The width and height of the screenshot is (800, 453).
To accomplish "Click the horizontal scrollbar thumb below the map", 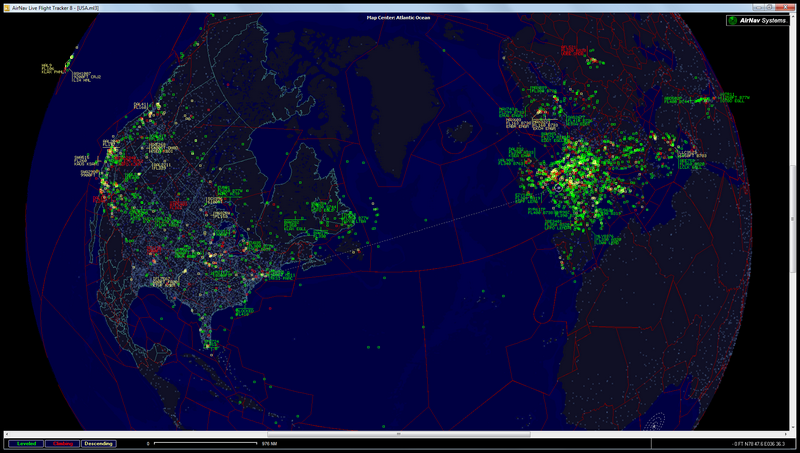I will coord(400,435).
